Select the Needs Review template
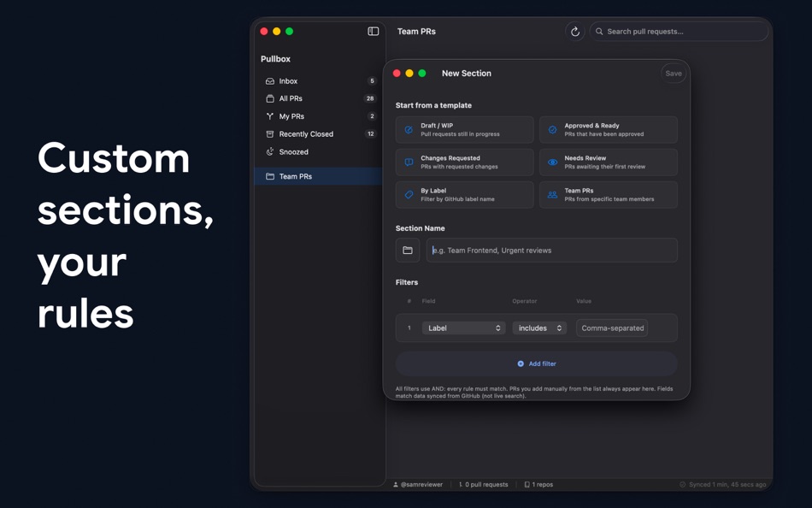This screenshot has width=812, height=508. (608, 162)
